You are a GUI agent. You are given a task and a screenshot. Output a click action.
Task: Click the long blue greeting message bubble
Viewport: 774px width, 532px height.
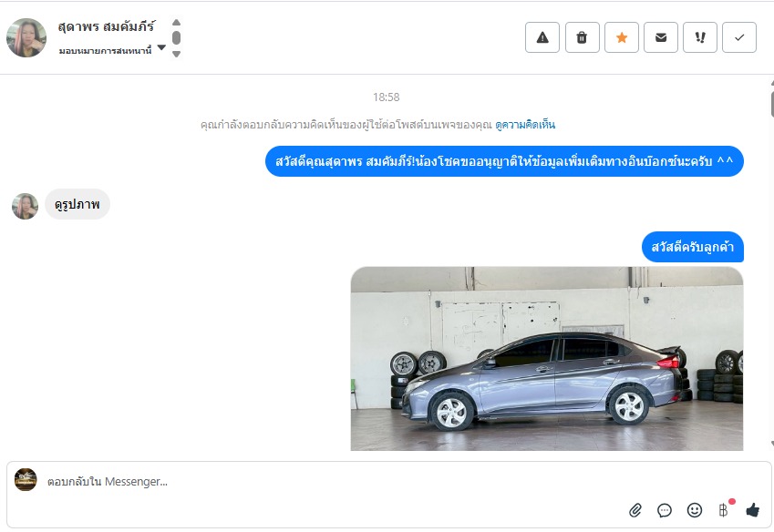tap(504, 161)
